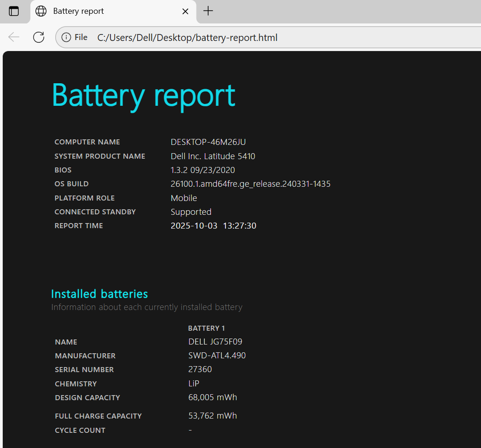Screen dimensions: 481x448
Task: View site information via the info icon
Action: [x=66, y=37]
